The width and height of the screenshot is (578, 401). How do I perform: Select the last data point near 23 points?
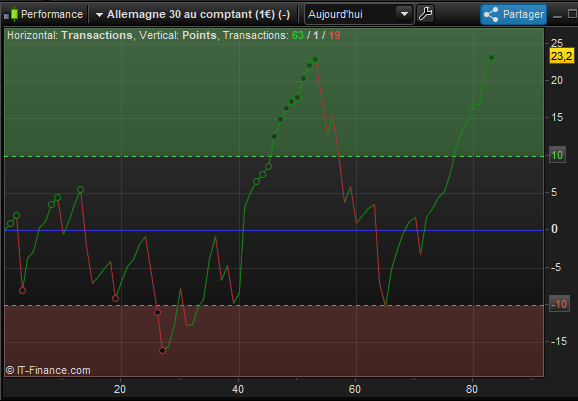point(491,57)
